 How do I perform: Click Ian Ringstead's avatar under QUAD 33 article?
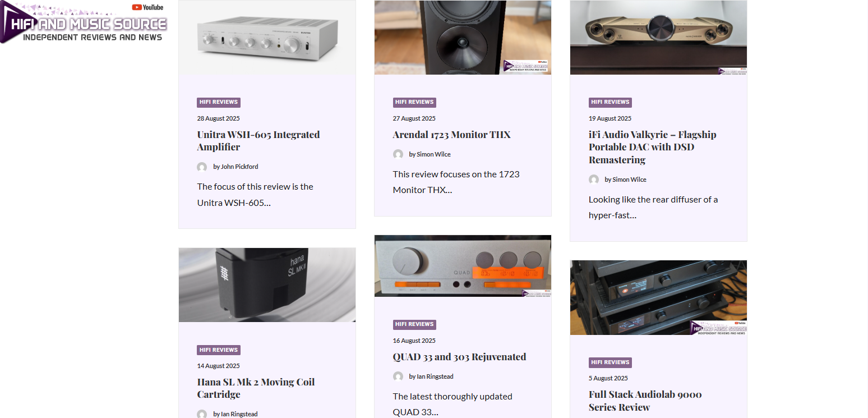point(398,376)
